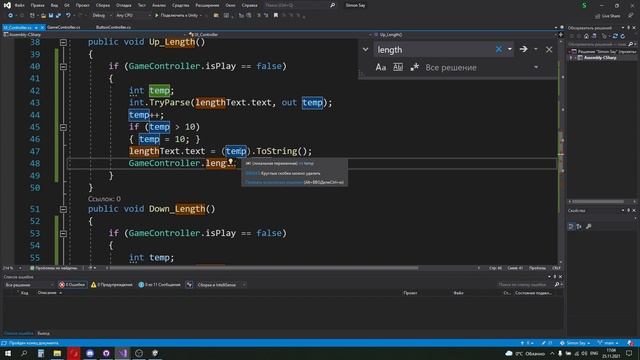Toggle Match whole word in find box
640x360 pixels.
pyautogui.click(x=398, y=67)
